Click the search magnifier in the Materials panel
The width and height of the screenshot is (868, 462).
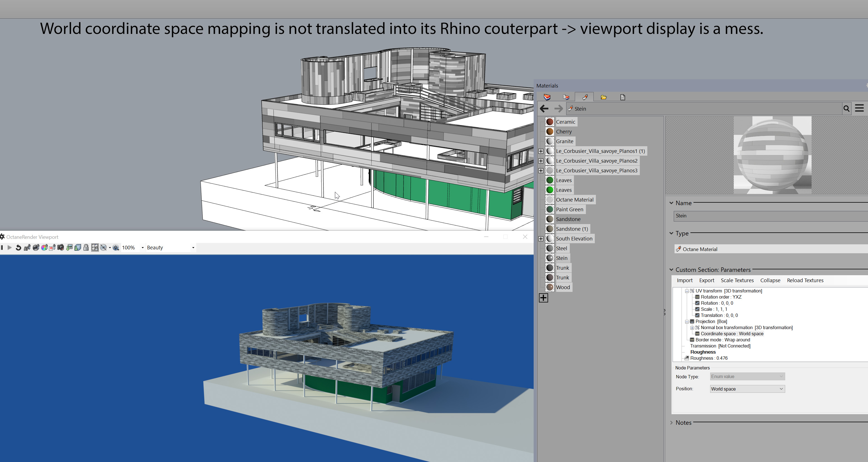[846, 108]
